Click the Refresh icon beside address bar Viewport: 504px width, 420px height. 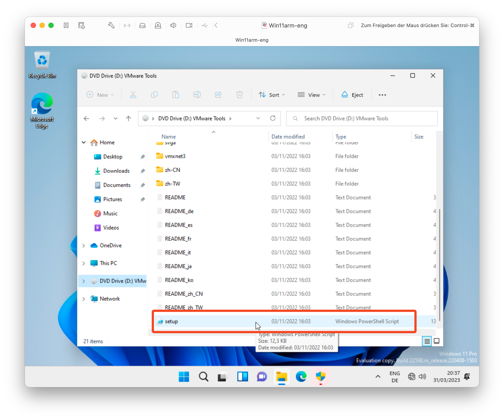pos(273,118)
